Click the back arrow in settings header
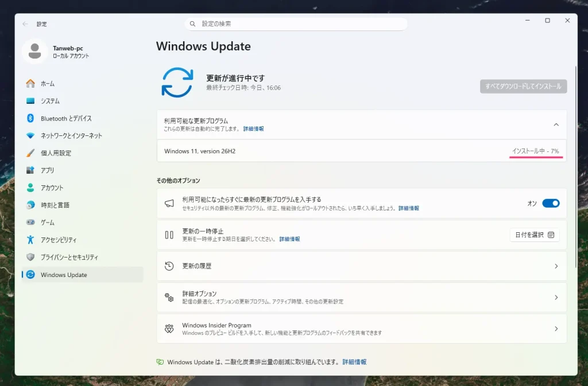Viewport: 588px width, 386px height. pos(25,24)
